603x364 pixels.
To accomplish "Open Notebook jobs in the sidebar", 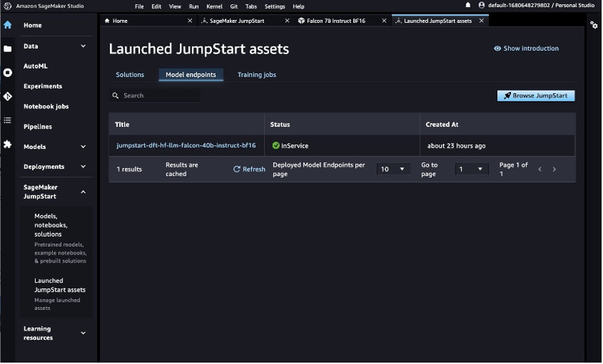I will point(46,106).
